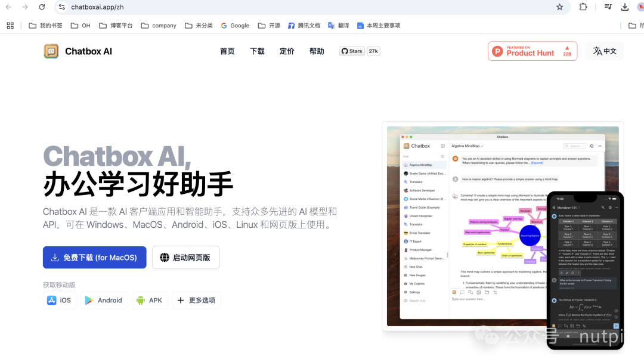644x362 pixels.
Task: Click the Chatbox AI logo icon
Action: click(51, 51)
